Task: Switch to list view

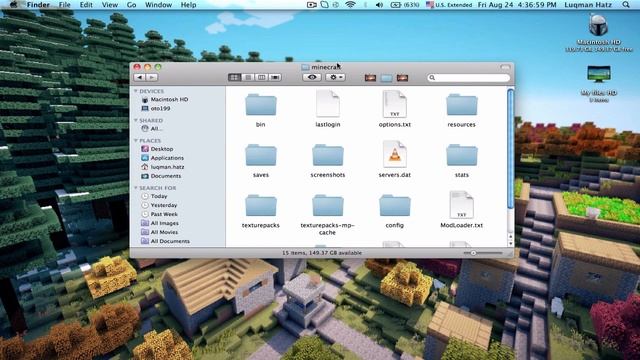Action: coord(248,77)
